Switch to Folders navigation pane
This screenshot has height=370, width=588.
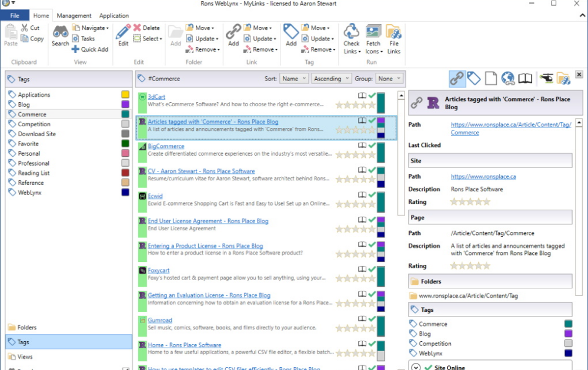click(69, 327)
